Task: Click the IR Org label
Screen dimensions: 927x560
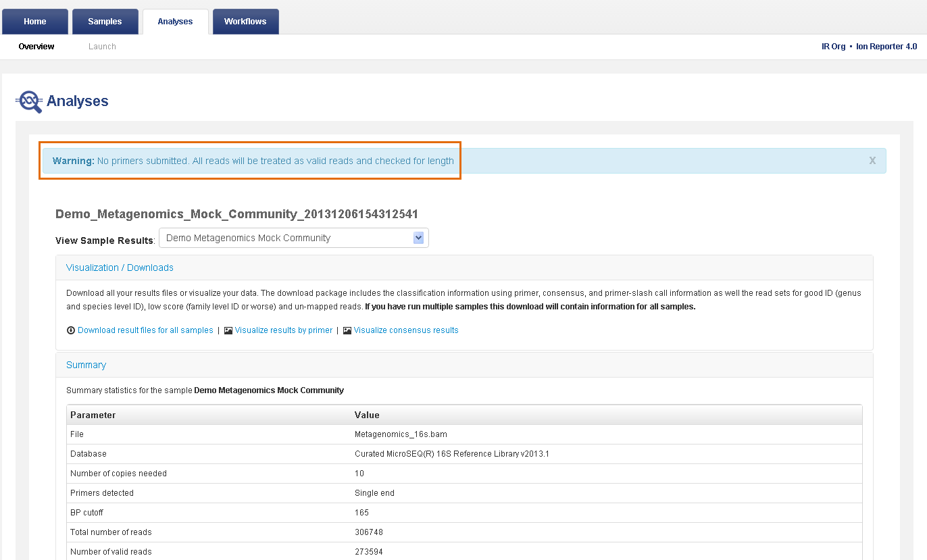Action: coord(833,47)
